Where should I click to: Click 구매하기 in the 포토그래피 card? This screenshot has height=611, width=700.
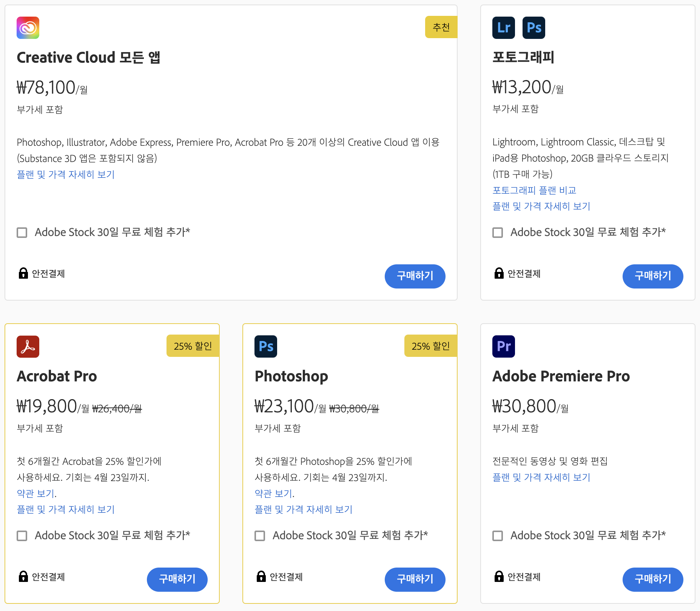[653, 276]
